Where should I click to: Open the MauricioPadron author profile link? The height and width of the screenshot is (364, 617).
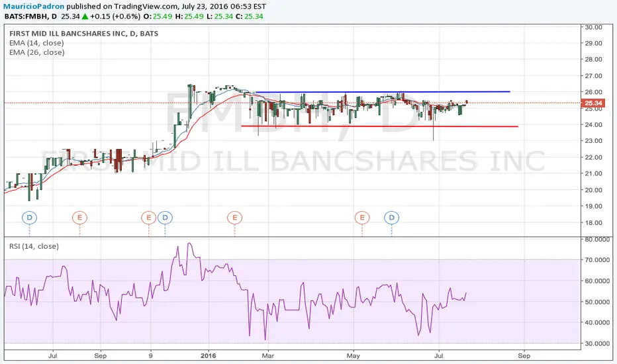pyautogui.click(x=34, y=7)
